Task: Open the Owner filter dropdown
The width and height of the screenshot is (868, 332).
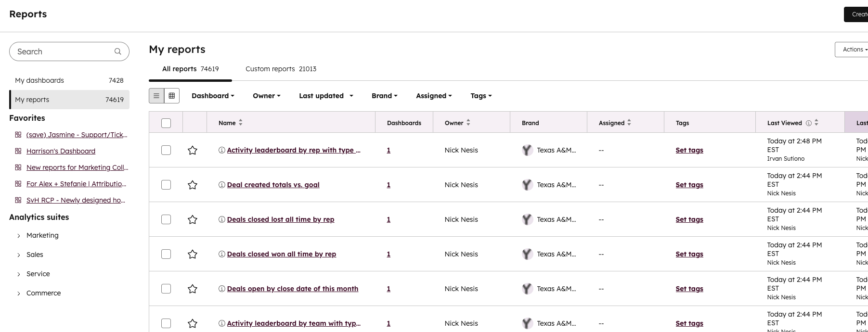Action: (266, 96)
